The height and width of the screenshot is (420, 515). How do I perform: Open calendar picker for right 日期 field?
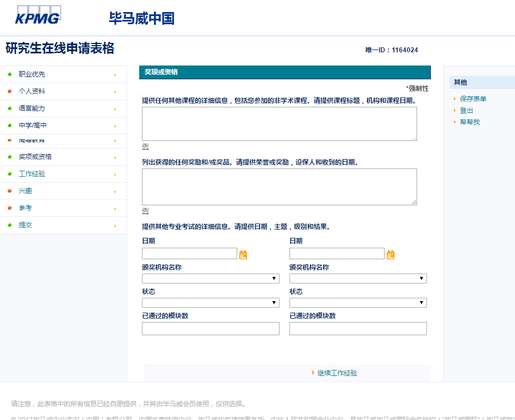click(x=391, y=255)
